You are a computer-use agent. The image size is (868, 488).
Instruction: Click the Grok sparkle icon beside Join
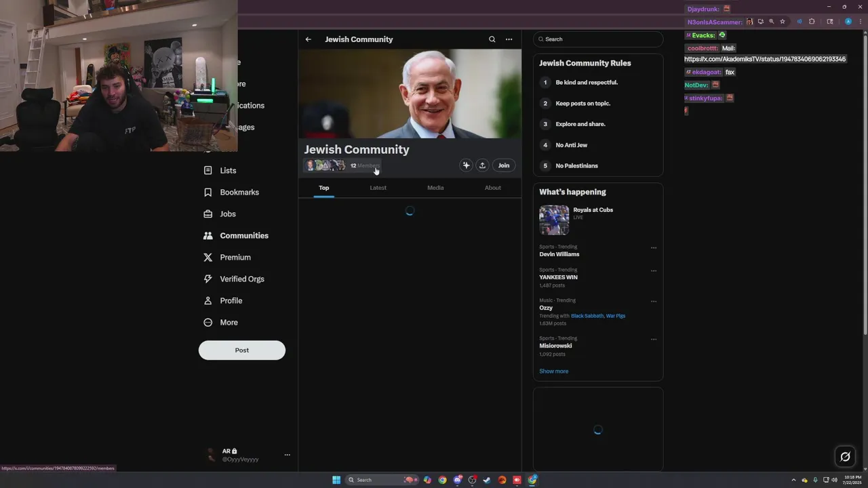coord(466,165)
